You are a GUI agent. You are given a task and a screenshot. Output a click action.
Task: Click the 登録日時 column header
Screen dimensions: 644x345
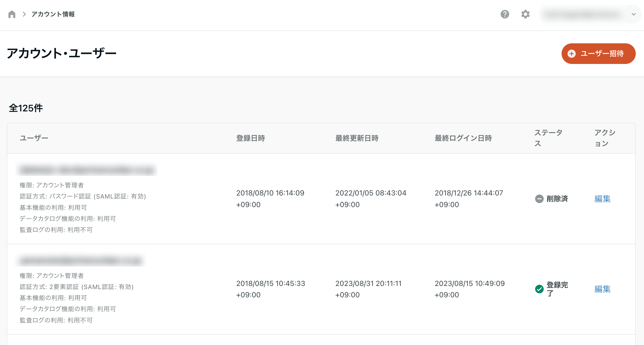pyautogui.click(x=250, y=138)
